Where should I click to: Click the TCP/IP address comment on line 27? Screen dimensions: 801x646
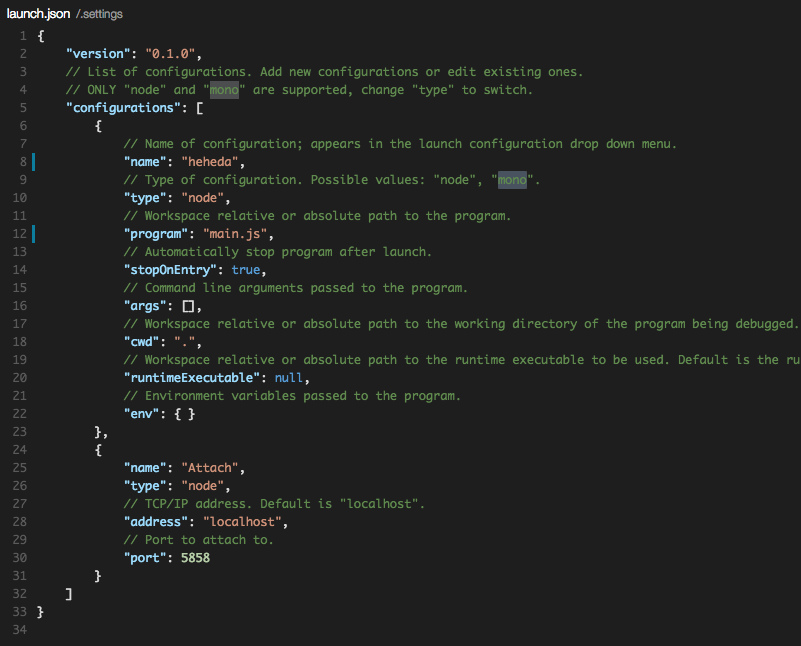(274, 504)
